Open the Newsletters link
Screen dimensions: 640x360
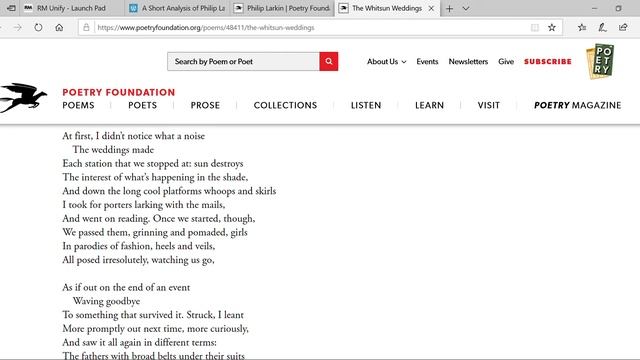468,62
